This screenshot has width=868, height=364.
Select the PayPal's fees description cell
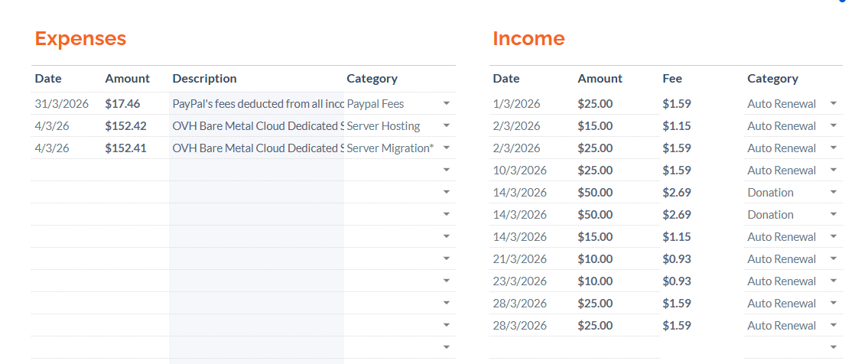pos(257,103)
